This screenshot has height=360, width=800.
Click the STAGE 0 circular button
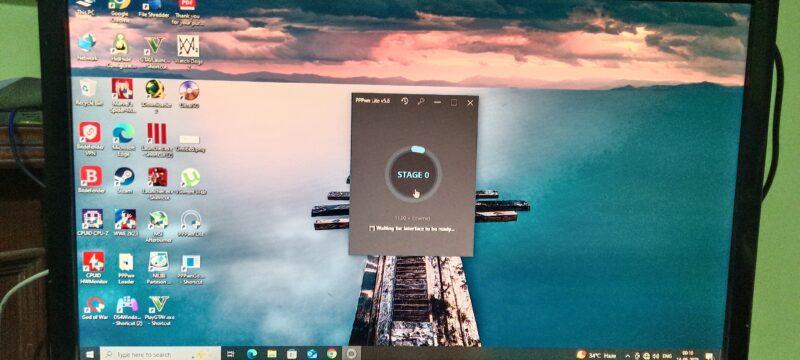pos(413,174)
